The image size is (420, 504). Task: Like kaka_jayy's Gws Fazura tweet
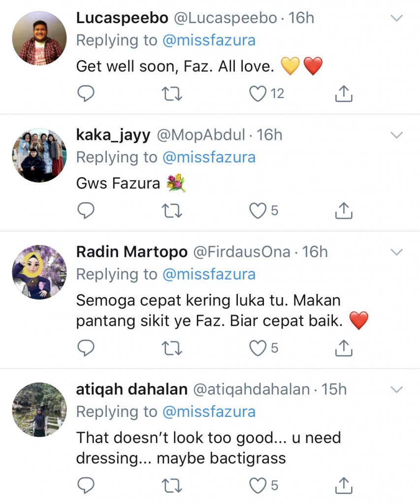tap(257, 211)
